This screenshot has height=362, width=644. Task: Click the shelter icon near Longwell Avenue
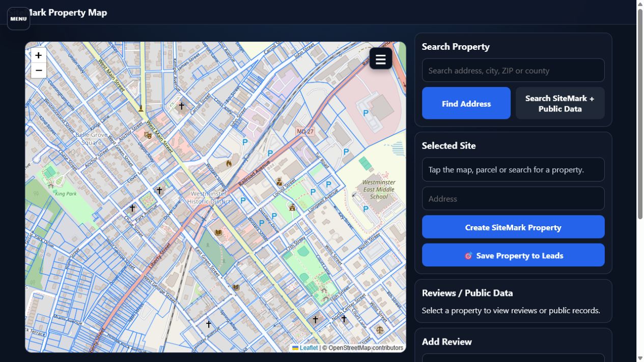point(292,207)
